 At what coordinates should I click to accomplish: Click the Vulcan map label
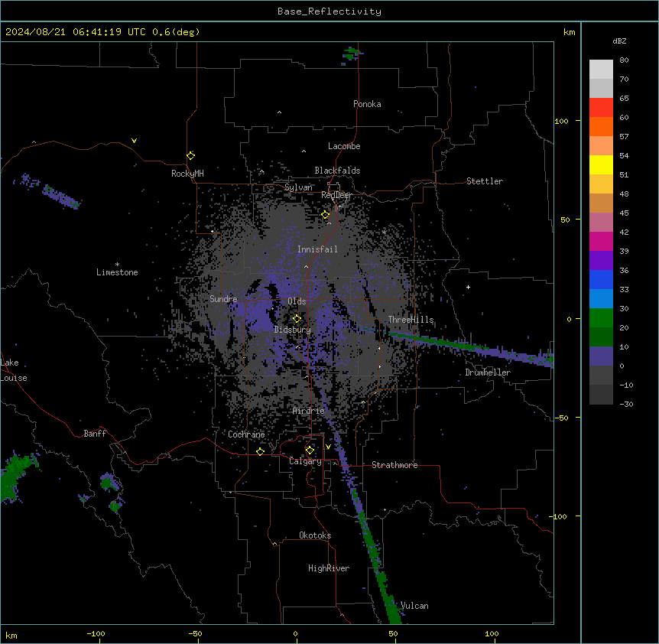tap(414, 606)
